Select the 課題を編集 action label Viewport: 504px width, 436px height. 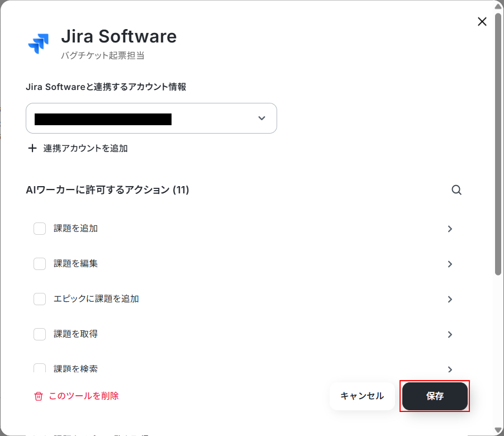(75, 264)
